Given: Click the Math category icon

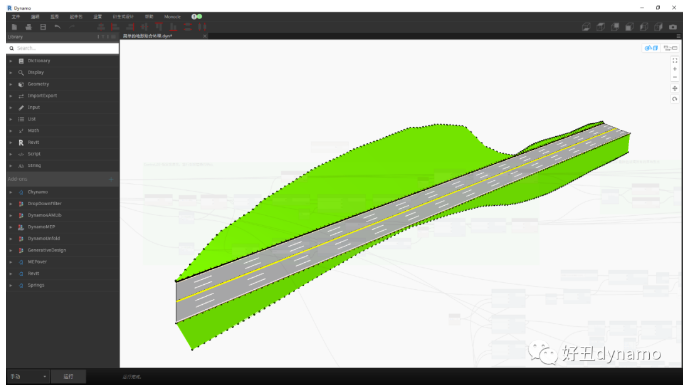Looking at the screenshot, I should click(21, 131).
